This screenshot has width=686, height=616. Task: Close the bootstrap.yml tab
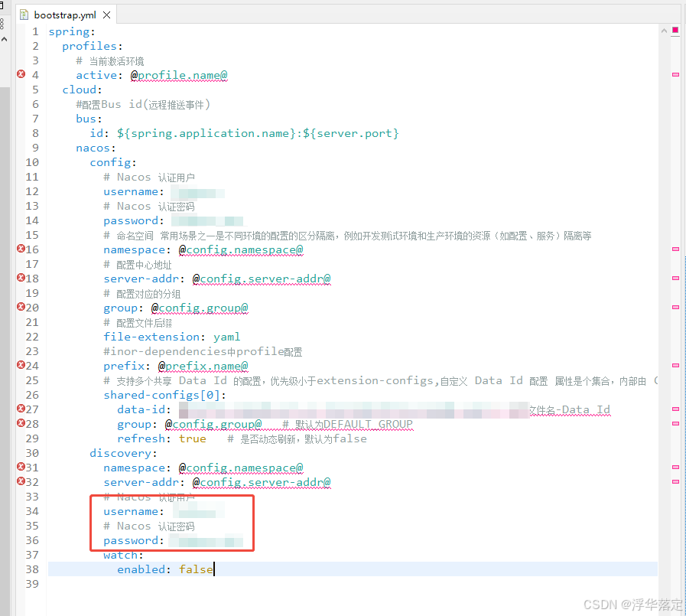(x=107, y=15)
